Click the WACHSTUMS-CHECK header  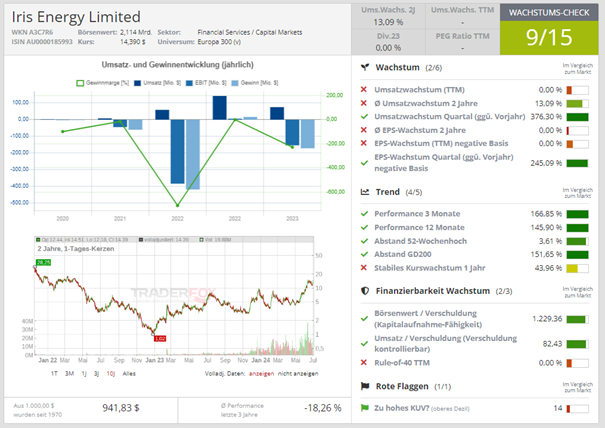click(x=549, y=12)
